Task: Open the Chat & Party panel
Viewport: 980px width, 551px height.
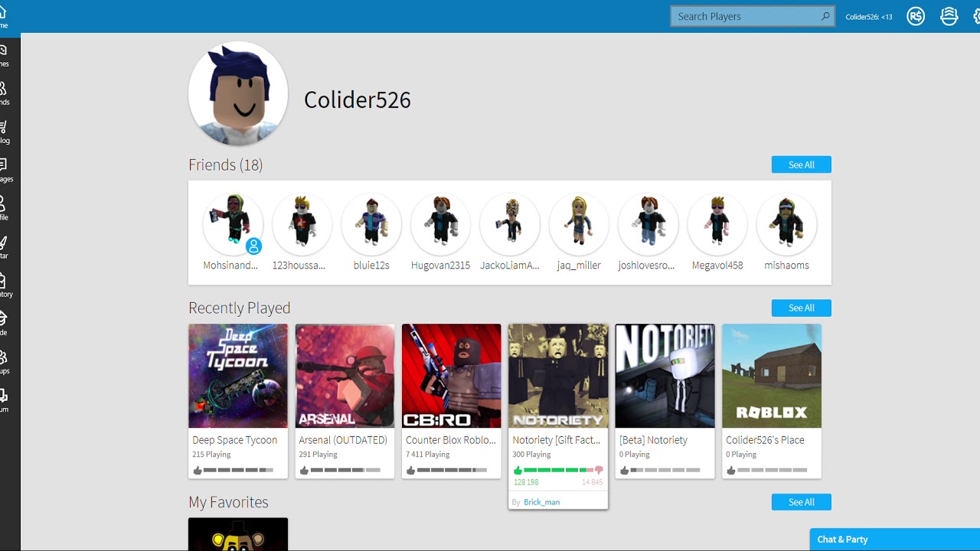Action: click(895, 540)
